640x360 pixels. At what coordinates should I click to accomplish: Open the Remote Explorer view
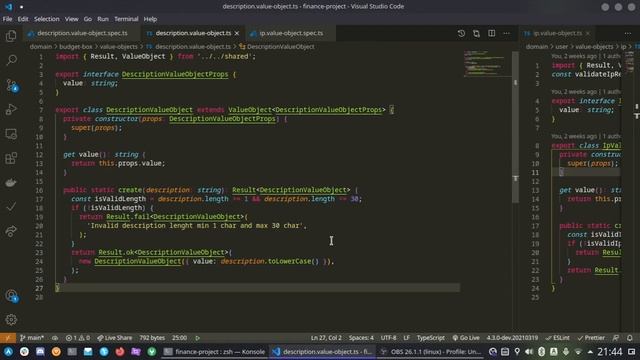(11, 134)
